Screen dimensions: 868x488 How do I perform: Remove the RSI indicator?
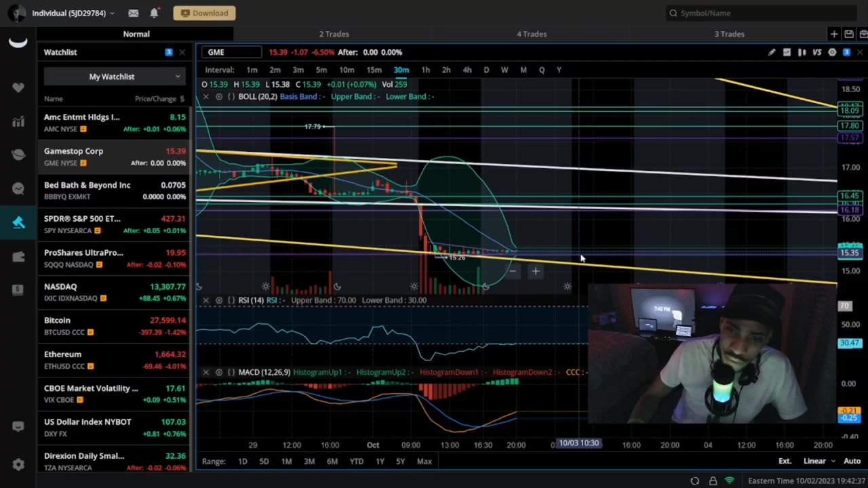pos(206,300)
